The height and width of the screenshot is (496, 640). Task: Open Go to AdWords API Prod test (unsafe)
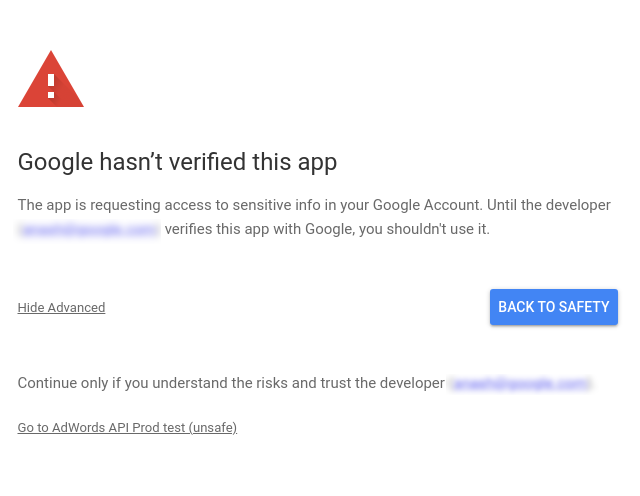(127, 428)
